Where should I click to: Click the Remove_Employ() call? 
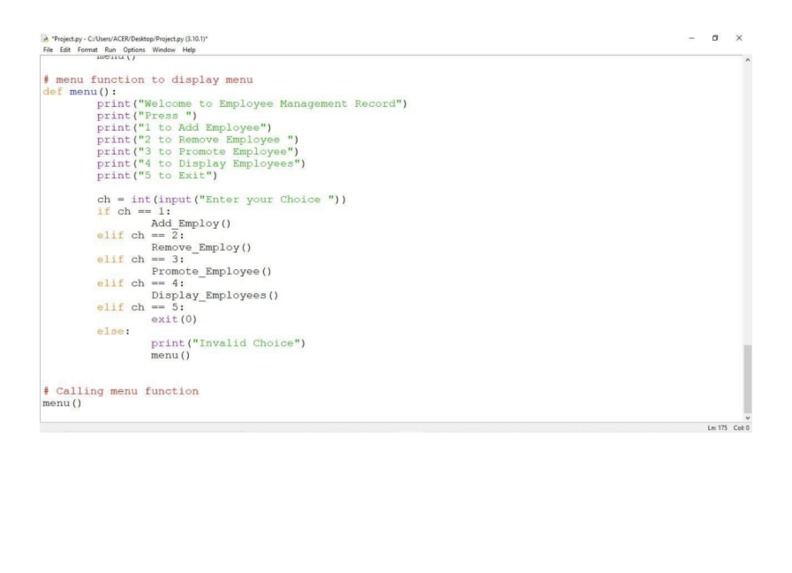point(201,248)
